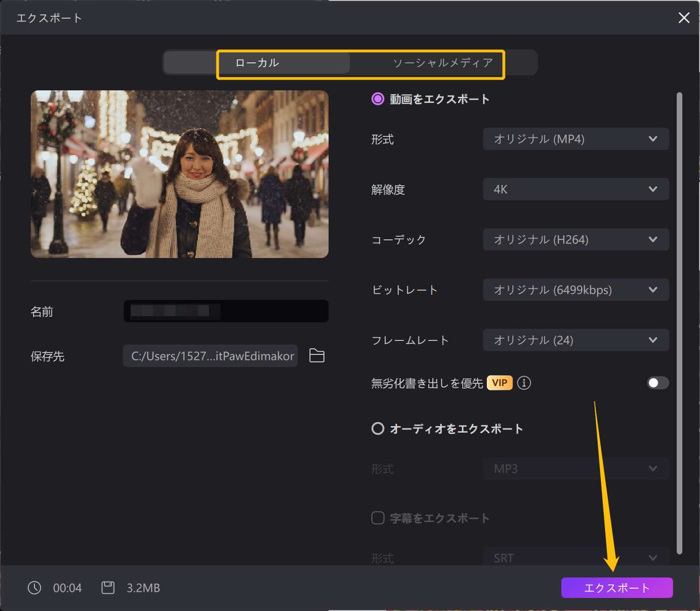Close the export dialog
The image size is (700, 611).
tap(684, 18)
